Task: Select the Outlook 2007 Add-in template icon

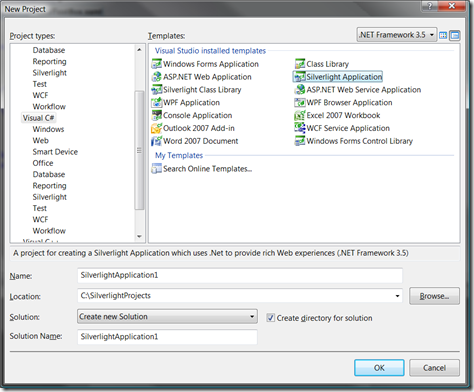Action: click(156, 128)
